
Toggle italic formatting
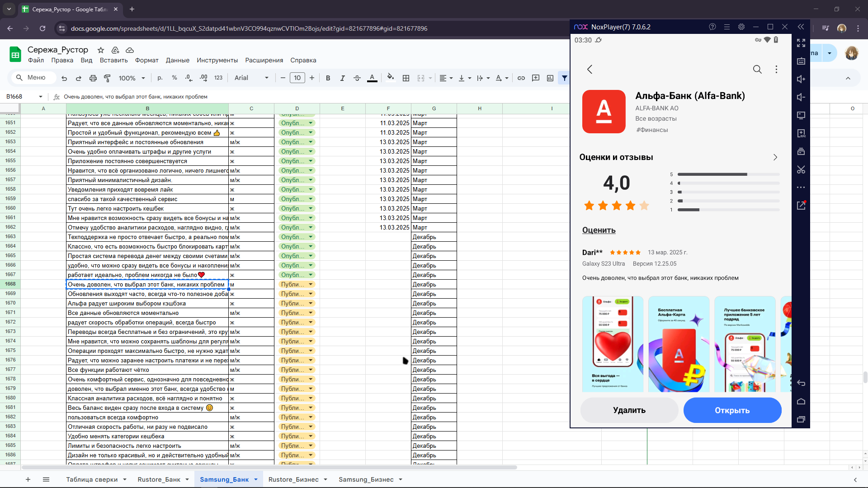(343, 78)
